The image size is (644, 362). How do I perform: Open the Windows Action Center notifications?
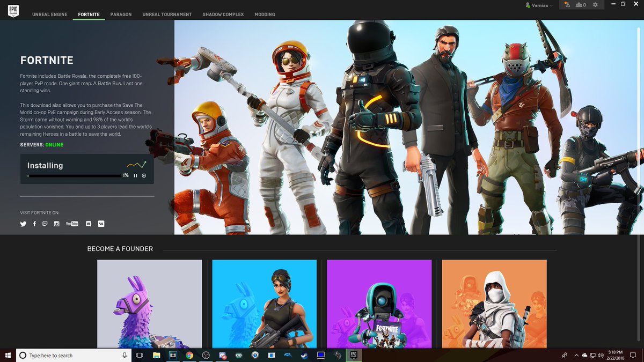[x=633, y=355]
